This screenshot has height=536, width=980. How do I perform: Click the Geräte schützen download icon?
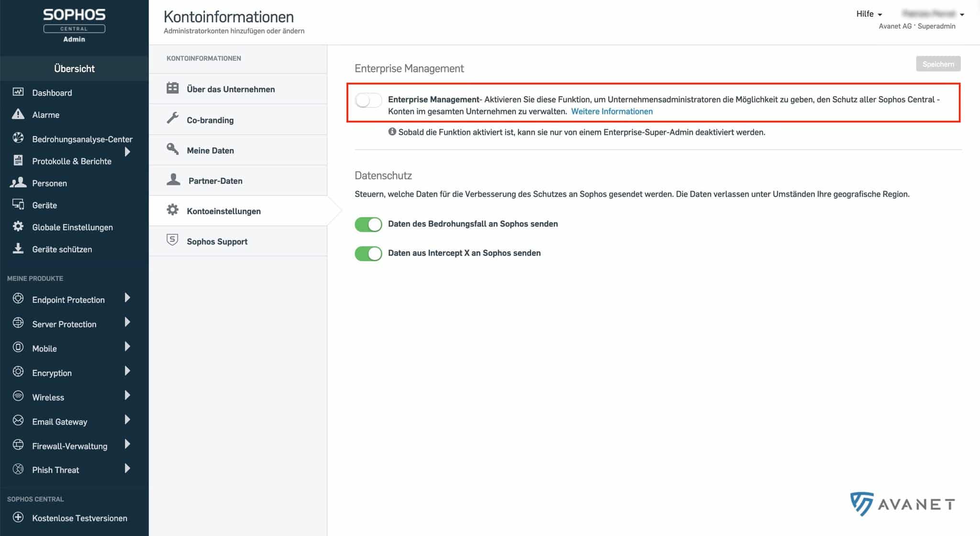18,248
